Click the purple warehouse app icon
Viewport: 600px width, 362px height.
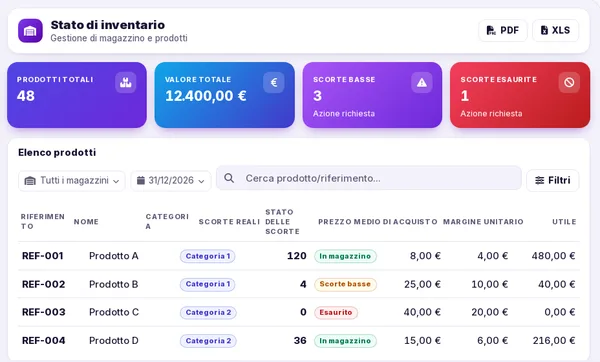pyautogui.click(x=30, y=31)
